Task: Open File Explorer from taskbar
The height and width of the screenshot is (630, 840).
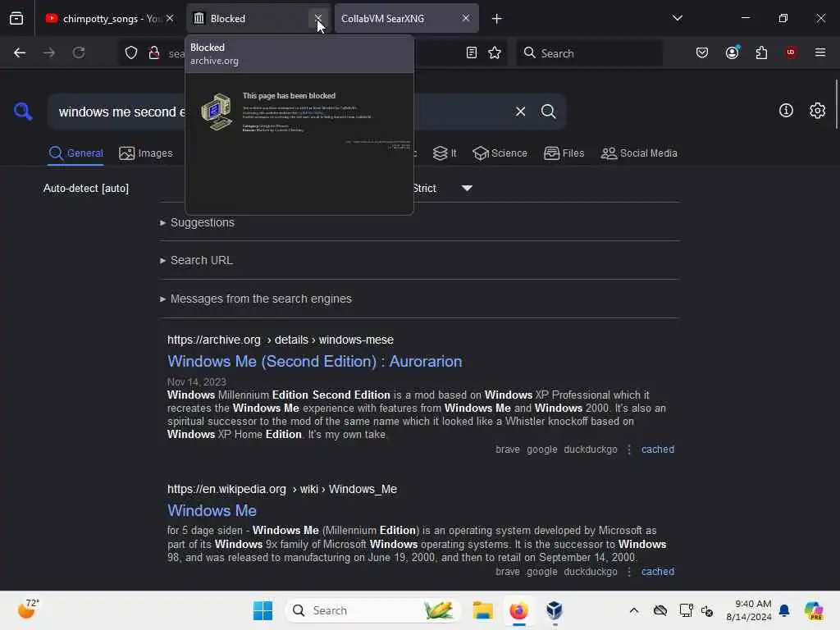Action: pos(482,610)
